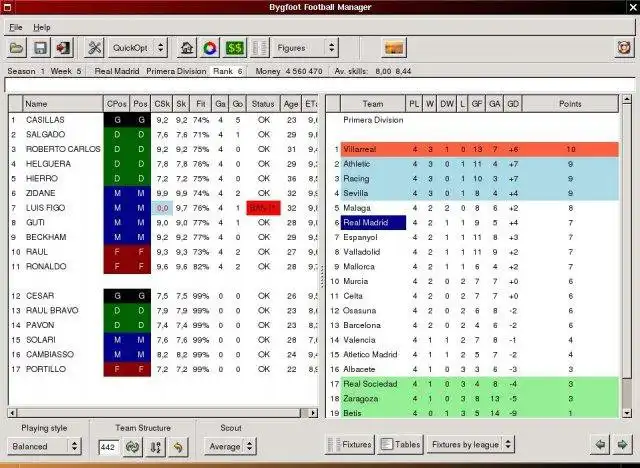Click the undo yellow arrow icon
The image size is (640, 468).
point(178,447)
